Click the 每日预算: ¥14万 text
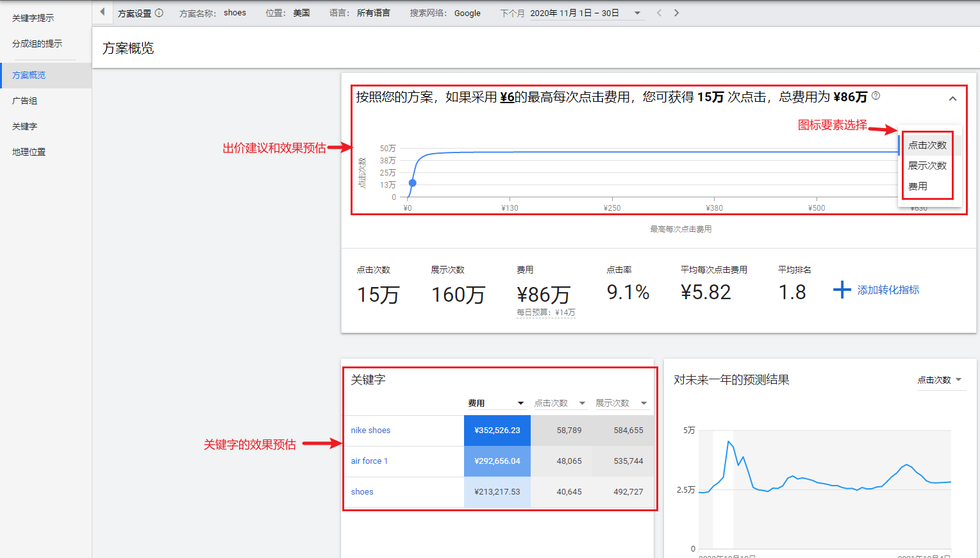 (x=546, y=313)
